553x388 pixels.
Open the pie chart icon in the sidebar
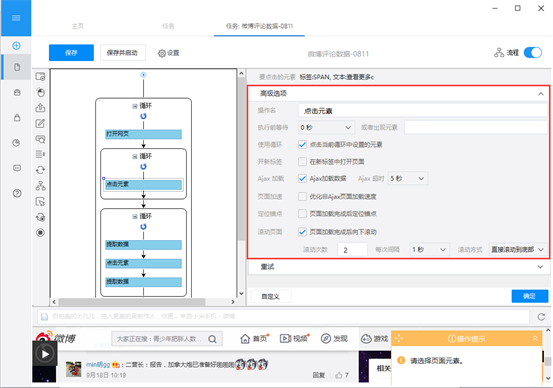pyautogui.click(x=16, y=143)
